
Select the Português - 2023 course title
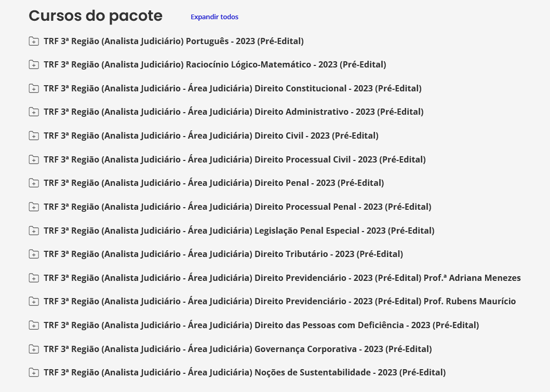pyautogui.click(x=173, y=41)
